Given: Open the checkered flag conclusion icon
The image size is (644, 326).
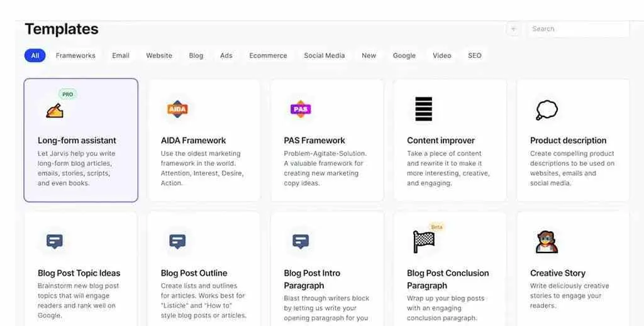Looking at the screenshot, I should [423, 242].
